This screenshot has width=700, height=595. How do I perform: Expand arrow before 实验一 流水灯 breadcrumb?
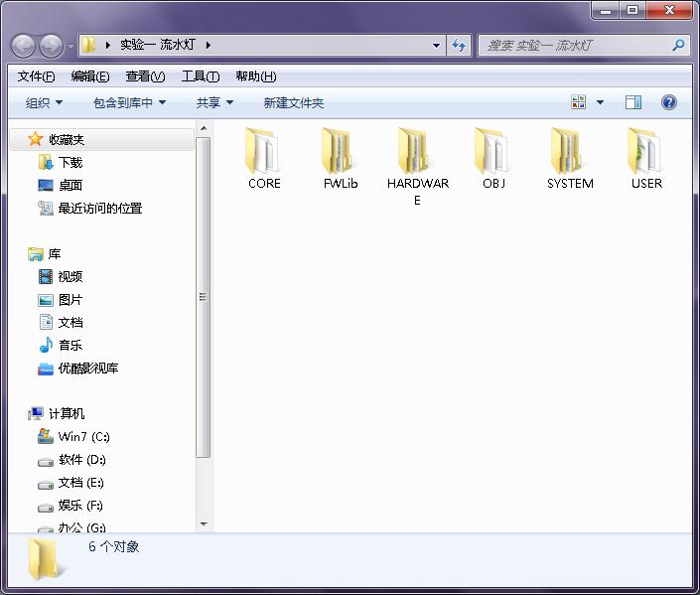tap(107, 45)
